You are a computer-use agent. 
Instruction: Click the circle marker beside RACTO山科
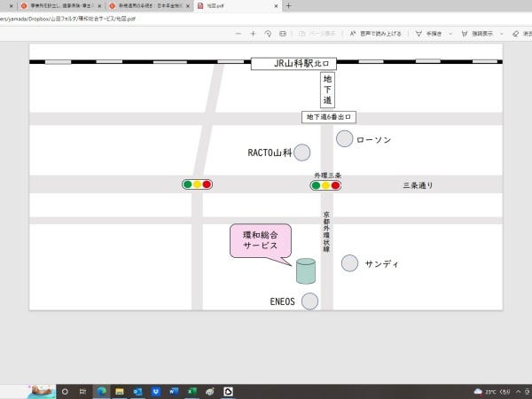tap(302, 153)
